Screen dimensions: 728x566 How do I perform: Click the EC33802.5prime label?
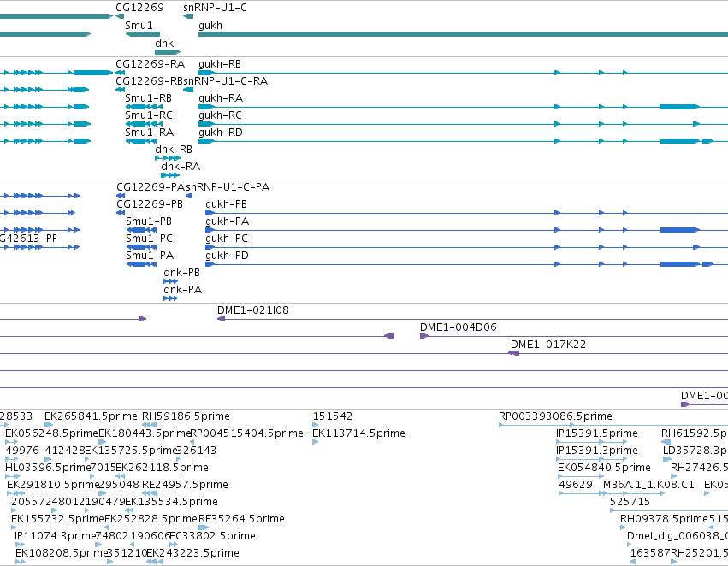[212, 536]
